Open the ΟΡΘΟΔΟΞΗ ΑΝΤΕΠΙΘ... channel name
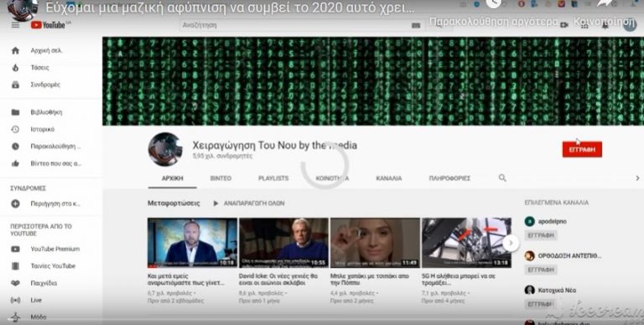 [x=570, y=256]
